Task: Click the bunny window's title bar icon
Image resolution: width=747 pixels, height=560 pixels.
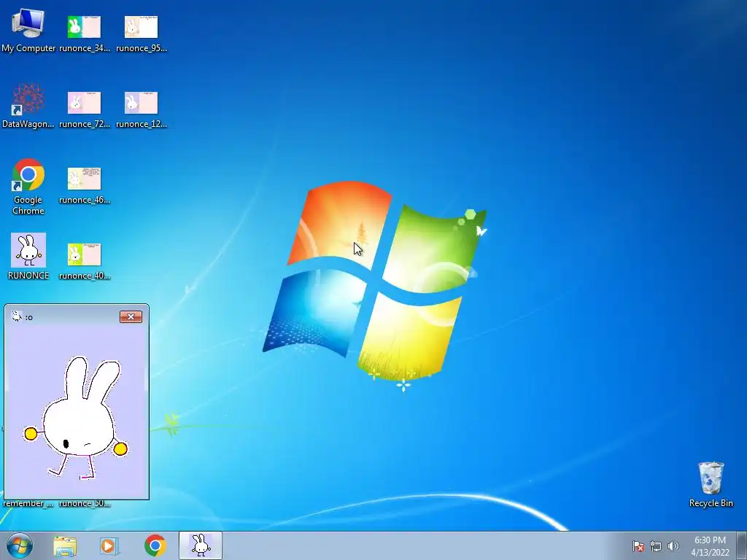Action: point(17,316)
